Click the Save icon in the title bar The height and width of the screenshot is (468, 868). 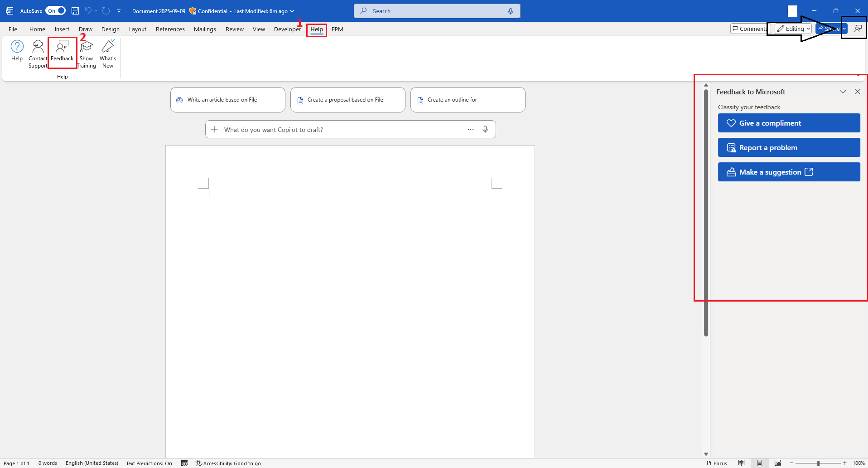pyautogui.click(x=75, y=11)
